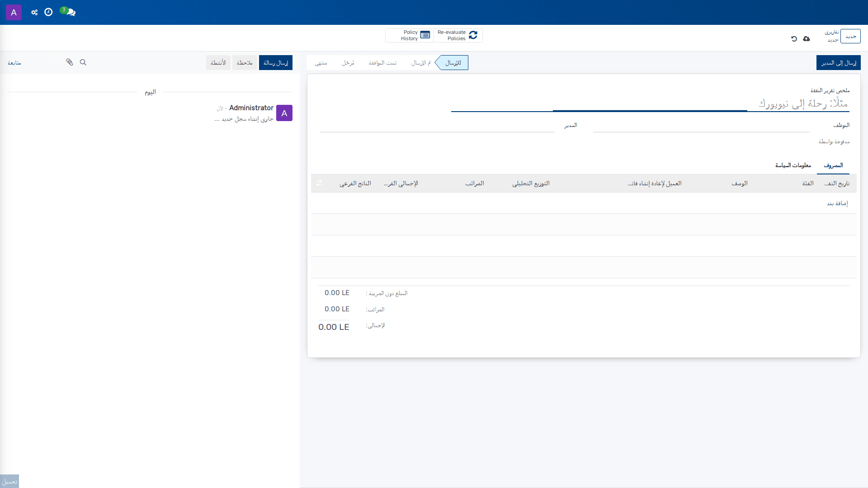Attach files with the paperclip icon
This screenshot has width=868, height=488.
click(70, 62)
